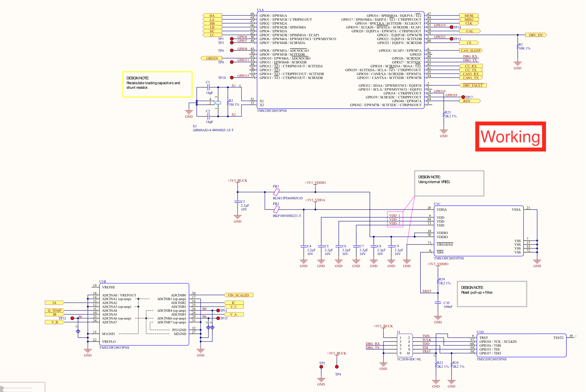Screen dimensions: 586x392
Task: Click the TP10 test point dot
Action: [232, 78]
